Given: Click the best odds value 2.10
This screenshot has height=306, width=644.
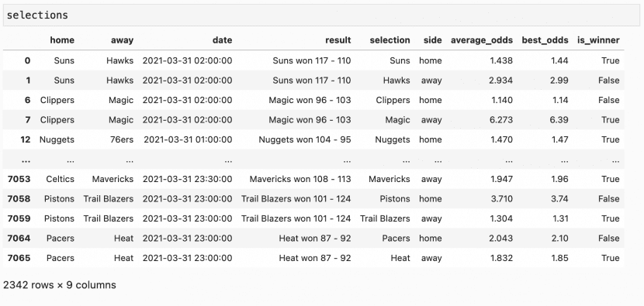Looking at the screenshot, I should point(559,239).
